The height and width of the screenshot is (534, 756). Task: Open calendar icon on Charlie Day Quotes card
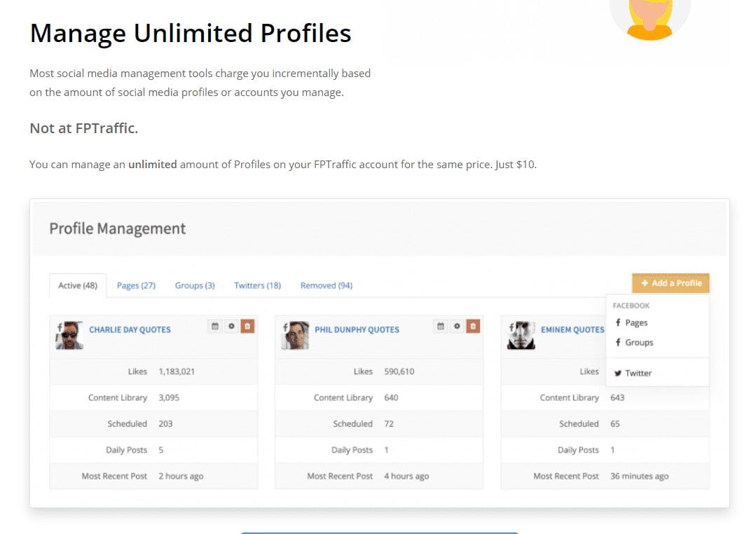pos(215,326)
